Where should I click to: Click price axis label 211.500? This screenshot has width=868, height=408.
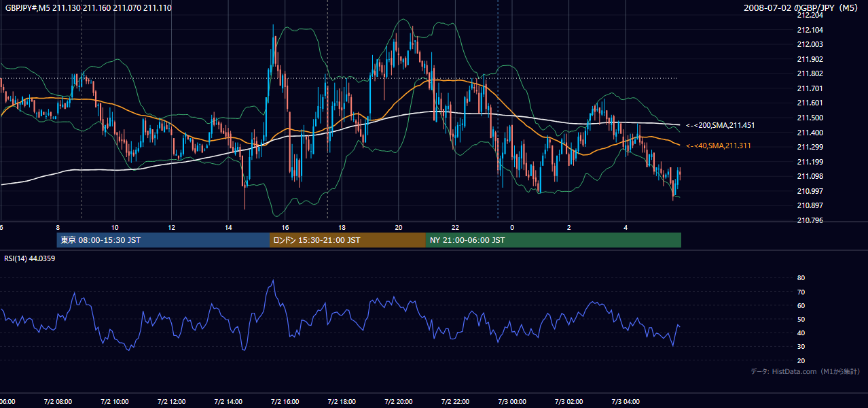(810, 118)
